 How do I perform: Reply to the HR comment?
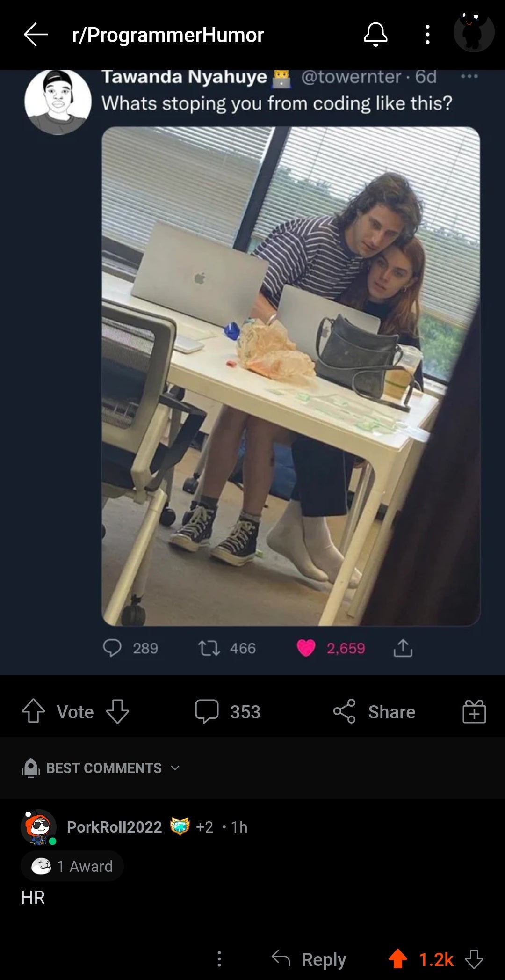pyautogui.click(x=310, y=959)
